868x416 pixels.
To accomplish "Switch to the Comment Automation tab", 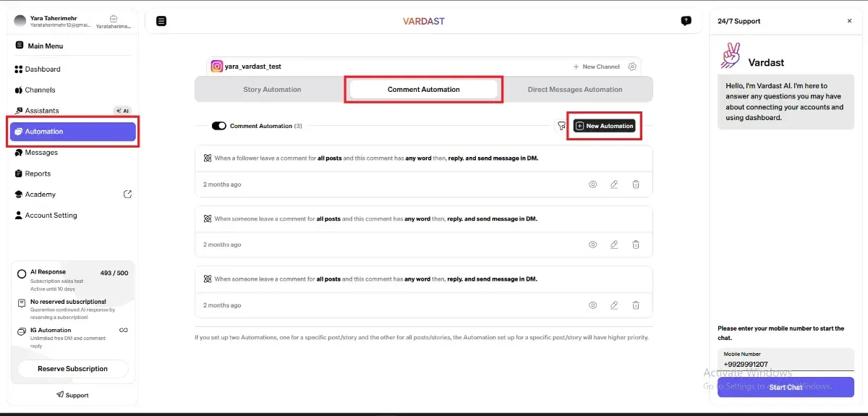I will coord(424,90).
